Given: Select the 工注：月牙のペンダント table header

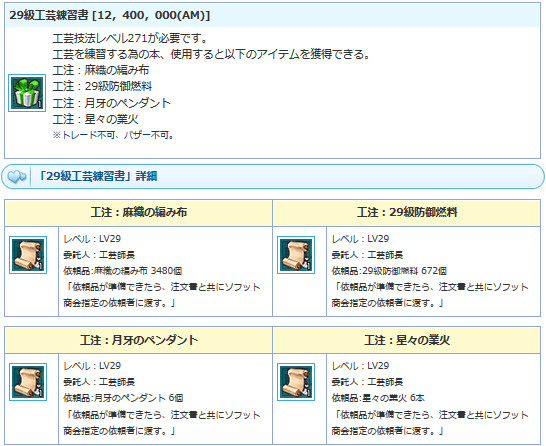Looking at the screenshot, I should tap(139, 340).
